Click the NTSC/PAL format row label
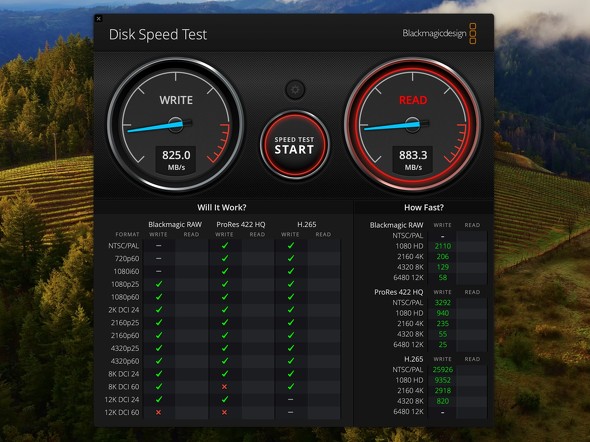Viewport: 590px width, 442px height. (123, 246)
